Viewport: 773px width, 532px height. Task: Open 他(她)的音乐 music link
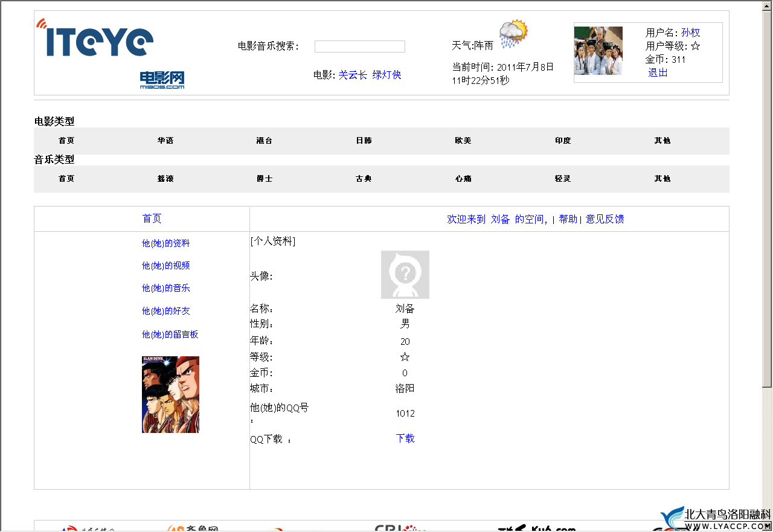166,288
